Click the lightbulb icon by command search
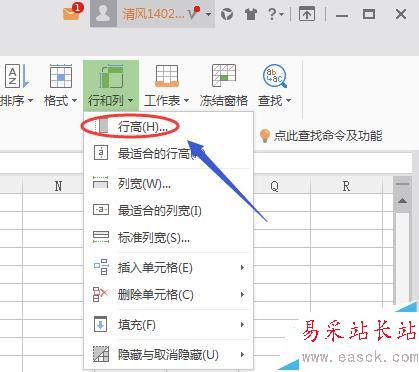 pos(265,136)
